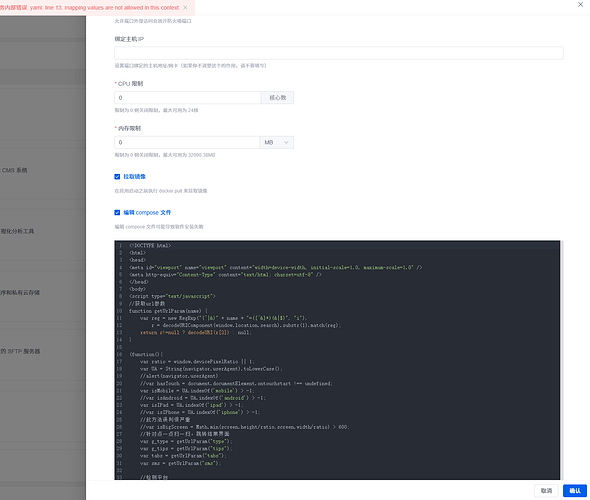Click the code editor's right scrollbar edge

click(x=561, y=360)
